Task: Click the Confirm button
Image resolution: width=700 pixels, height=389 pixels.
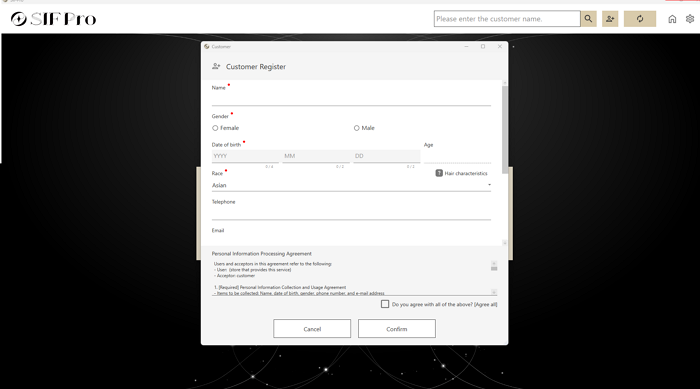Action: [396, 329]
